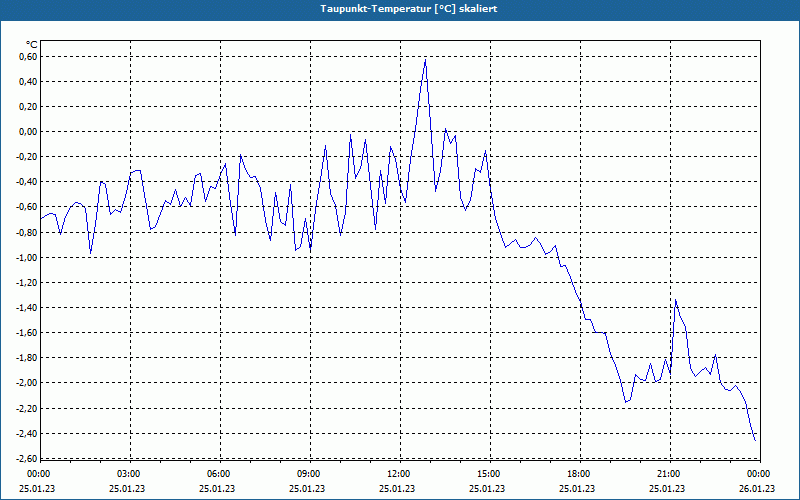Click the -0,80 y-axis value
This screenshot has height=500, width=800.
28,232
